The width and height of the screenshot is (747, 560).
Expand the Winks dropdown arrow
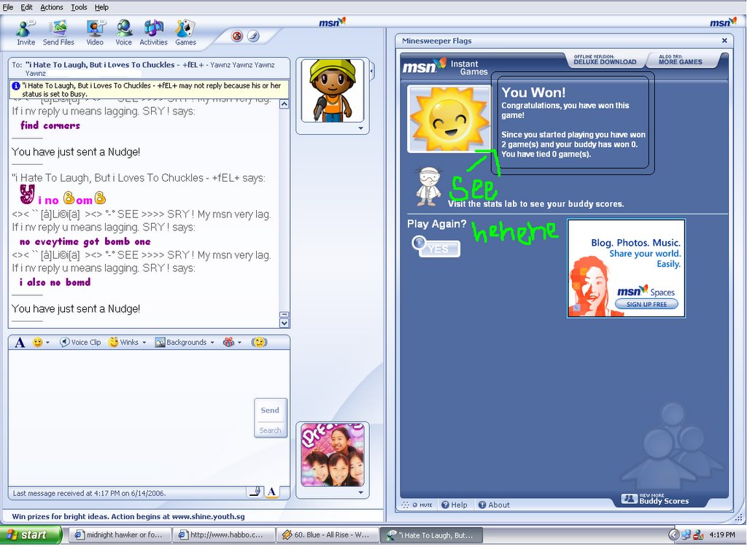[144, 343]
